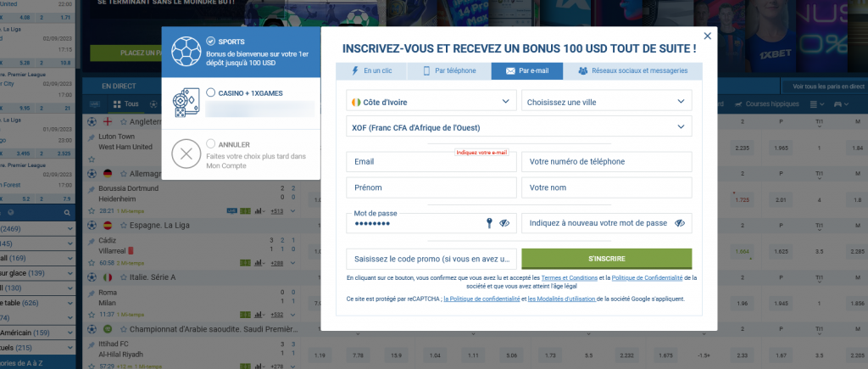
Task: Click the promo code input field
Action: (431, 259)
